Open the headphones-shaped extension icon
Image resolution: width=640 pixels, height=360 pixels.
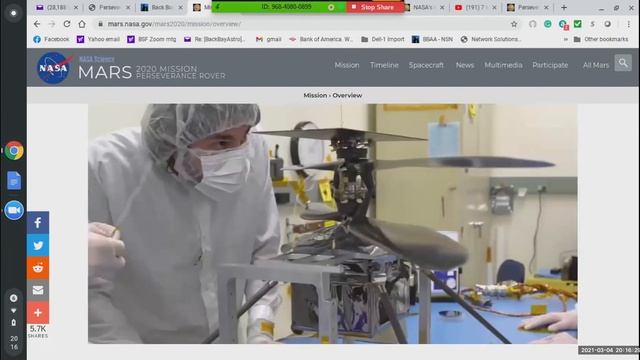click(532, 24)
